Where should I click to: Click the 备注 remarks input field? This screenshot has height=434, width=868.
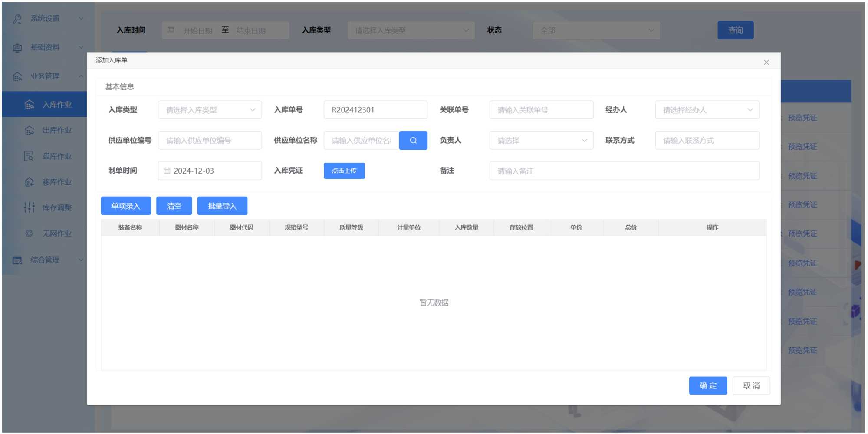point(624,171)
